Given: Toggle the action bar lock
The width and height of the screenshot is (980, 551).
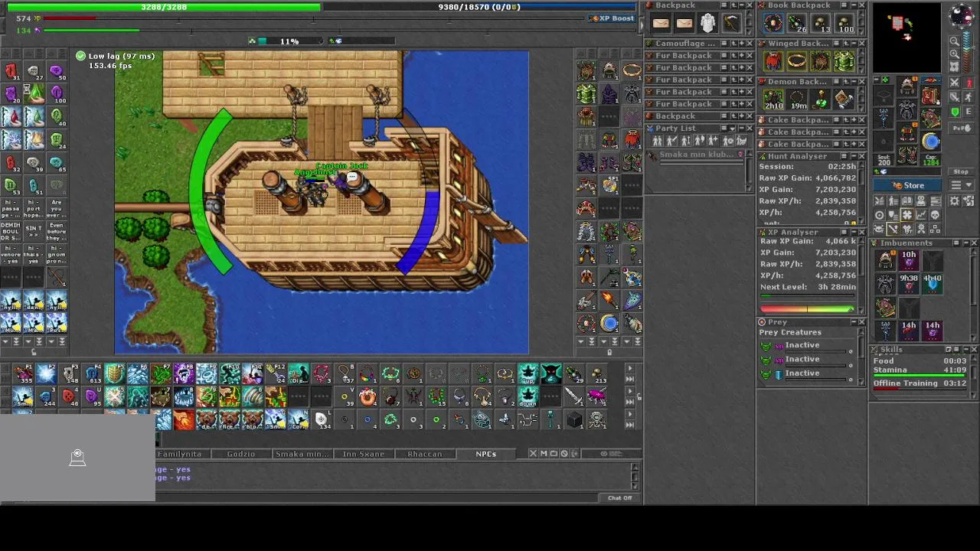Looking at the screenshot, I should 639,396.
